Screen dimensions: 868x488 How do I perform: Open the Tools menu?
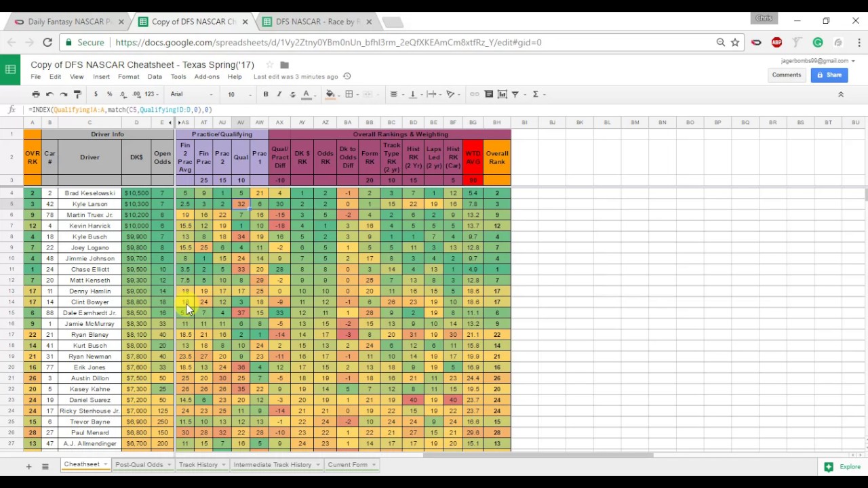(178, 77)
